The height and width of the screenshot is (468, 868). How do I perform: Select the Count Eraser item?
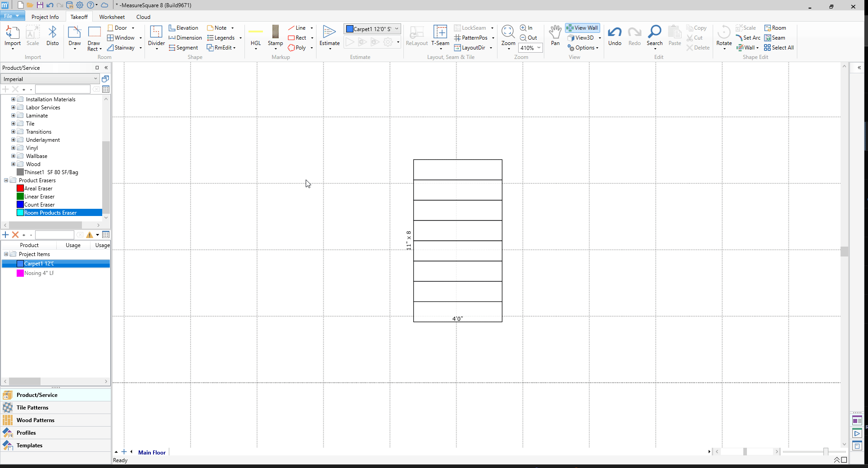coord(40,205)
